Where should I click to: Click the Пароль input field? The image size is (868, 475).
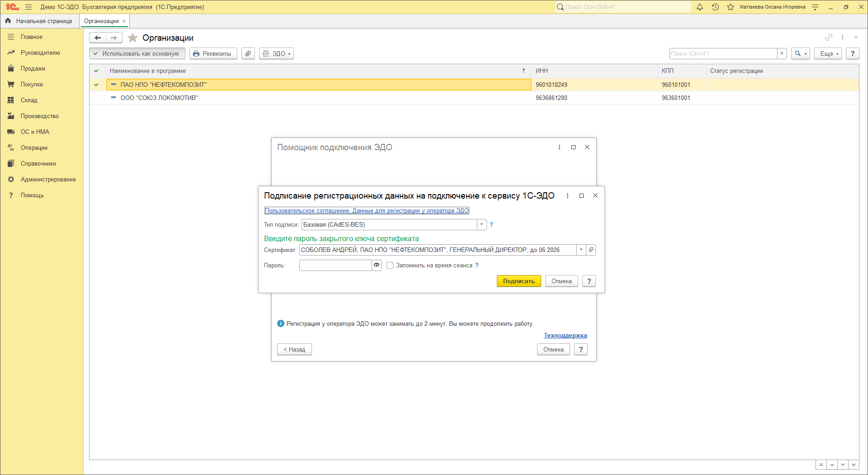pyautogui.click(x=335, y=266)
